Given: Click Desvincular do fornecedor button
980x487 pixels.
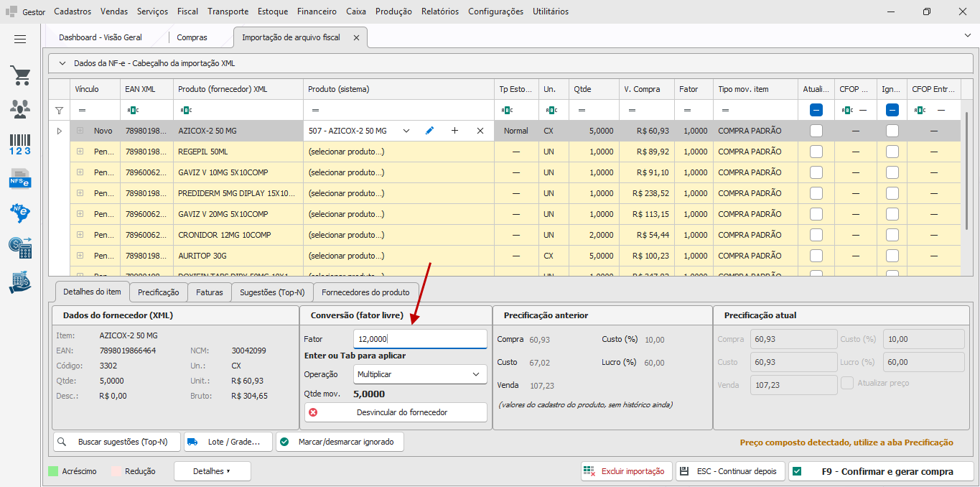Looking at the screenshot, I should click(396, 412).
